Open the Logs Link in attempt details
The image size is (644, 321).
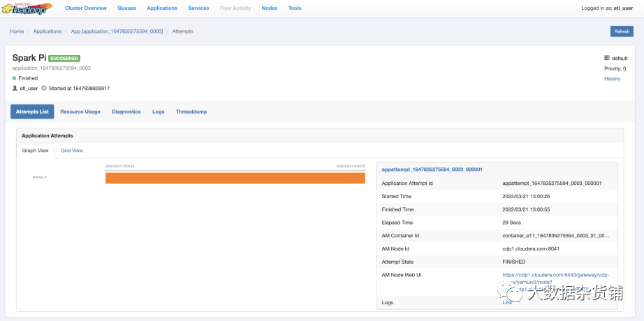507,303
